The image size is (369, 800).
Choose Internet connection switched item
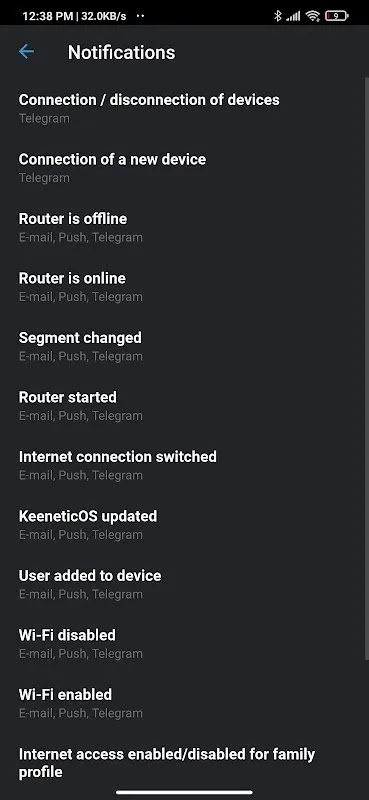tap(184, 465)
